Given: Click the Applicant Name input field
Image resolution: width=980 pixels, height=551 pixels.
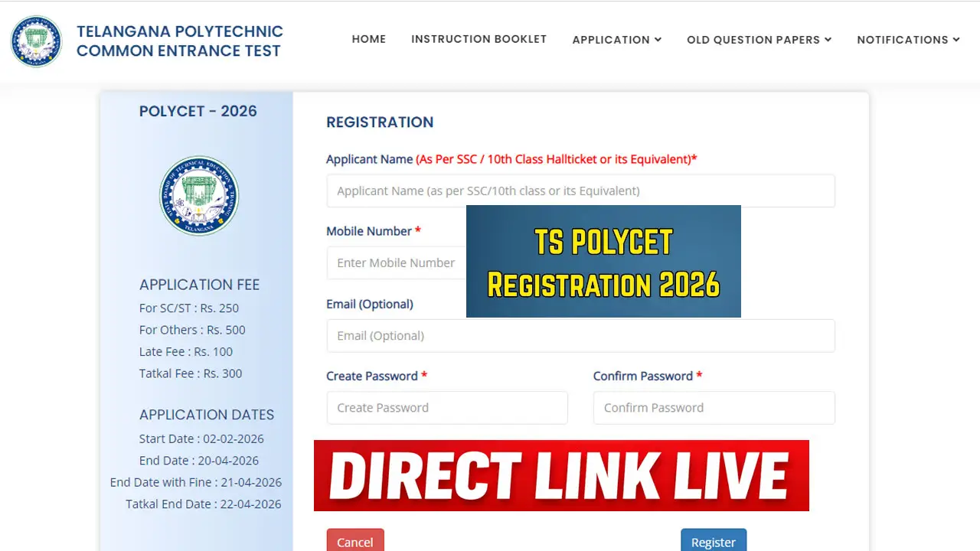Looking at the screenshot, I should point(580,191).
